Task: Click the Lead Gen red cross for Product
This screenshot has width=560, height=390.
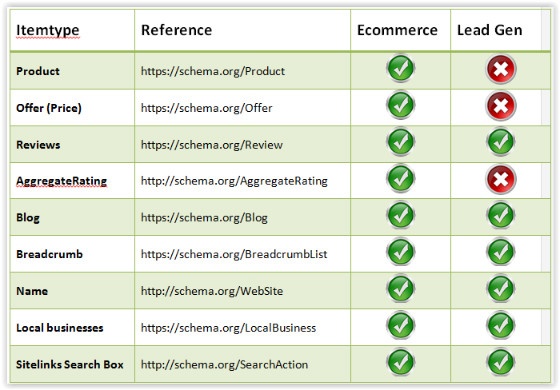Action: click(501, 69)
